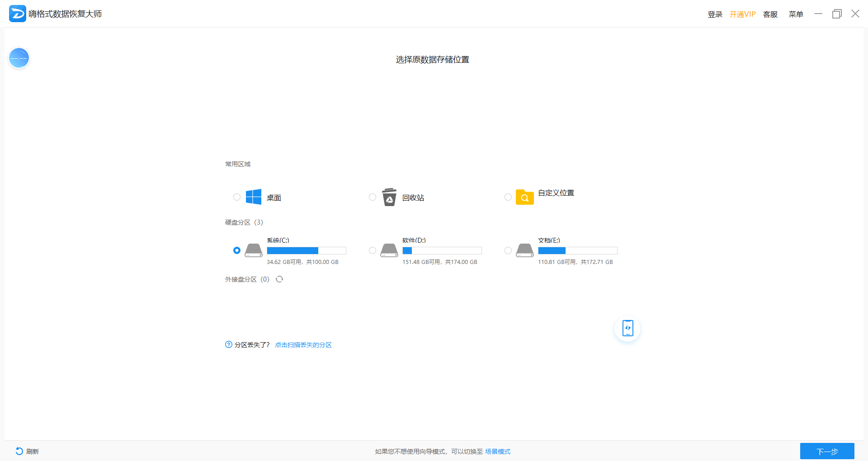
Task: Click the C drive usage progress bar
Action: [307, 250]
